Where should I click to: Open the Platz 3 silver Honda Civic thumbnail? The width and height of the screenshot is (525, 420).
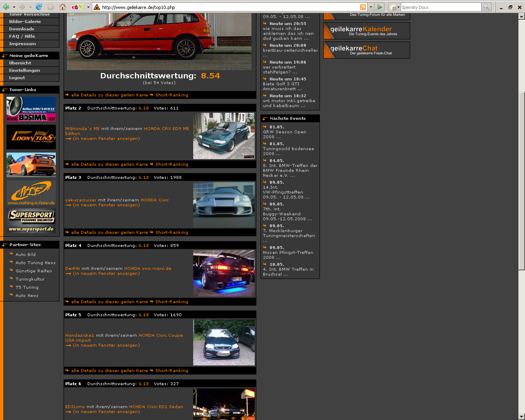coord(224,205)
